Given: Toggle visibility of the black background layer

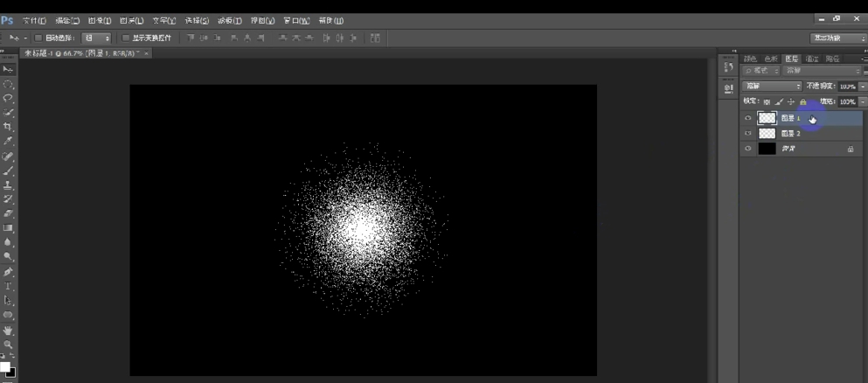Looking at the screenshot, I should pyautogui.click(x=747, y=149).
